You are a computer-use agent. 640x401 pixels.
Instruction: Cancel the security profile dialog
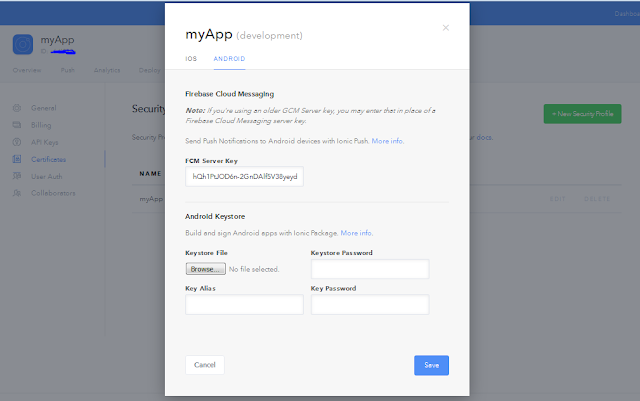coord(204,365)
